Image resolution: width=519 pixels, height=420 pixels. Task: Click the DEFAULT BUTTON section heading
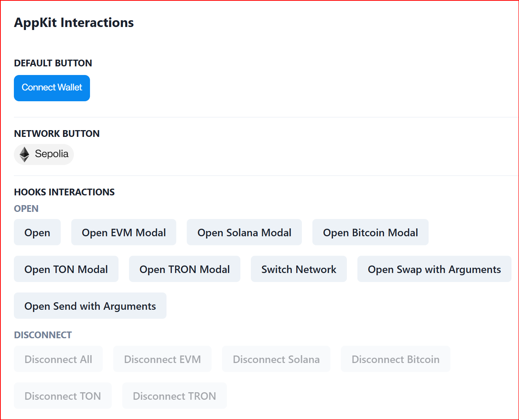53,63
